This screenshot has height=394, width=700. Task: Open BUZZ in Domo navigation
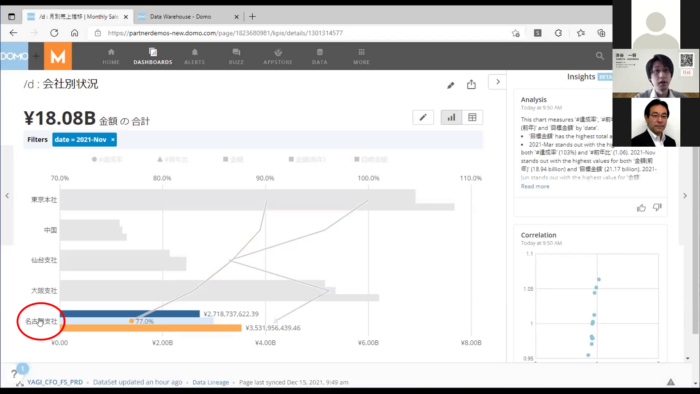(x=236, y=56)
